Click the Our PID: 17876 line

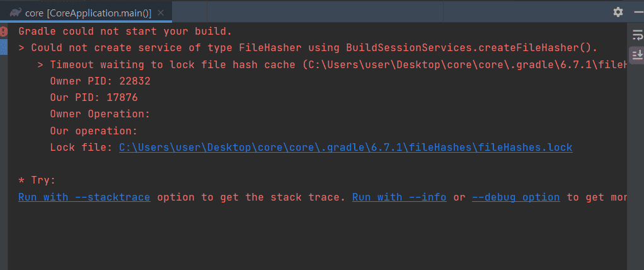click(x=94, y=97)
